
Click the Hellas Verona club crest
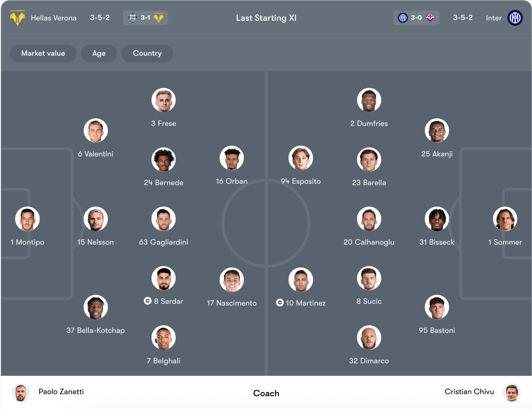17,18
